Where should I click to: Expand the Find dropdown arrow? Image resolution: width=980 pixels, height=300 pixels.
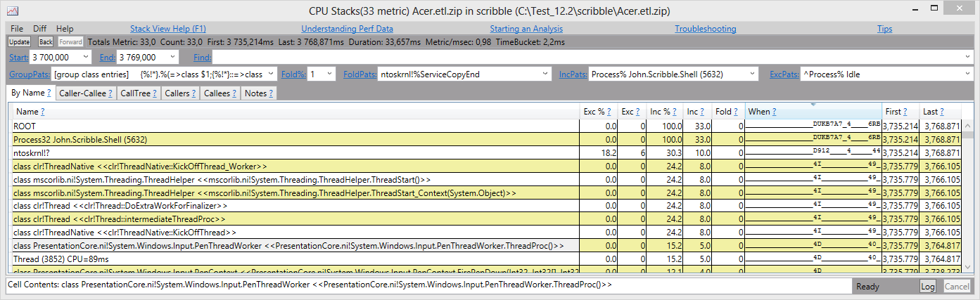click(x=966, y=58)
